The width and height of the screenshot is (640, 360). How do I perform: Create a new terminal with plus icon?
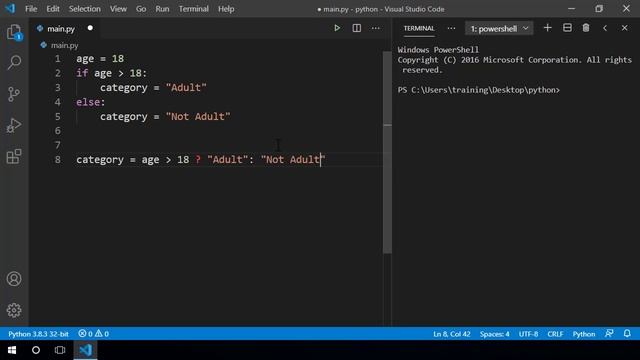[547, 28]
